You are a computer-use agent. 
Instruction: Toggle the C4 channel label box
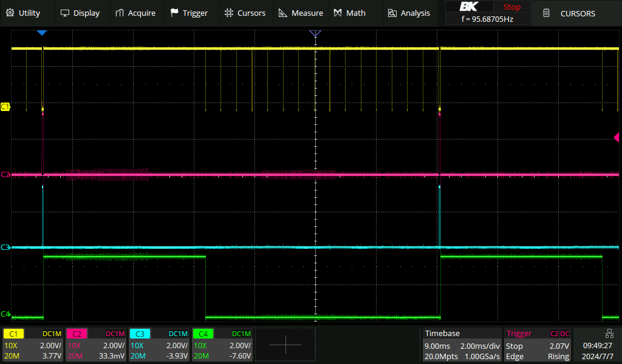[x=203, y=334]
